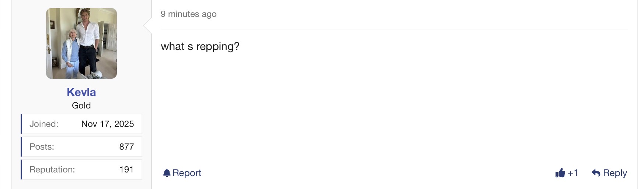Click the Reply text link
Image resolution: width=644 pixels, height=189 pixels.
(x=615, y=173)
